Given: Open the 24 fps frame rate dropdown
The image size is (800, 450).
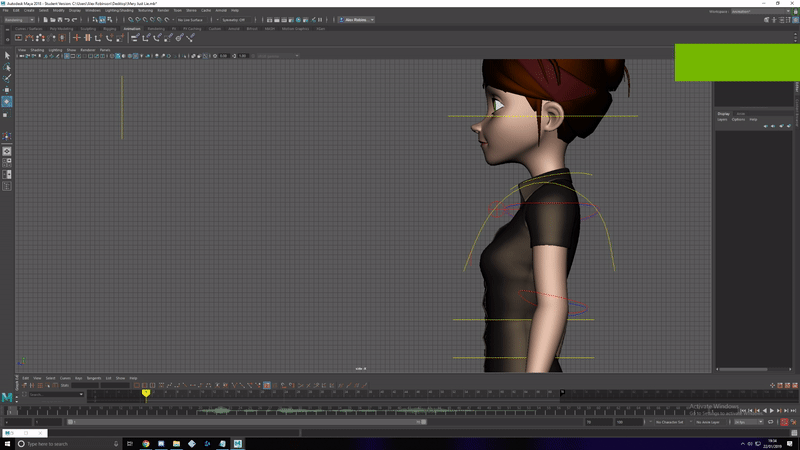Looking at the screenshot, I should click(x=748, y=422).
